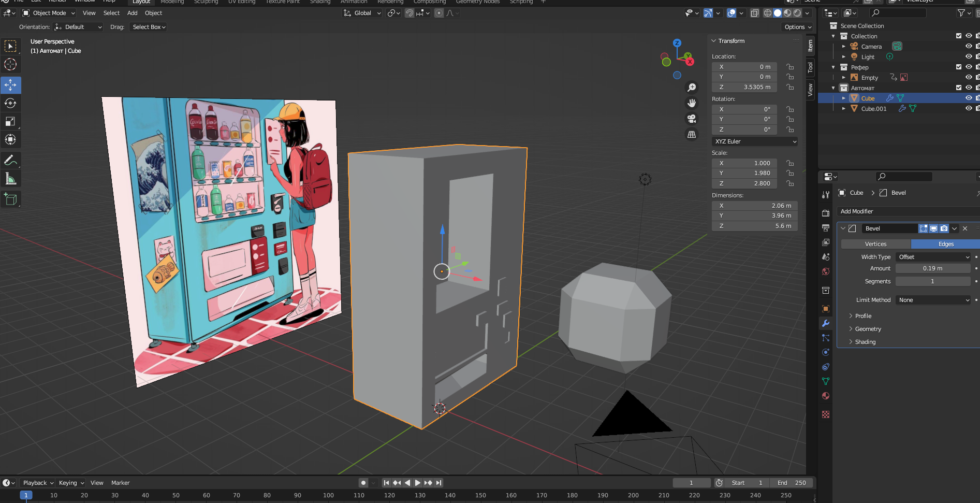Activate the Rotate tool

tap(10, 103)
